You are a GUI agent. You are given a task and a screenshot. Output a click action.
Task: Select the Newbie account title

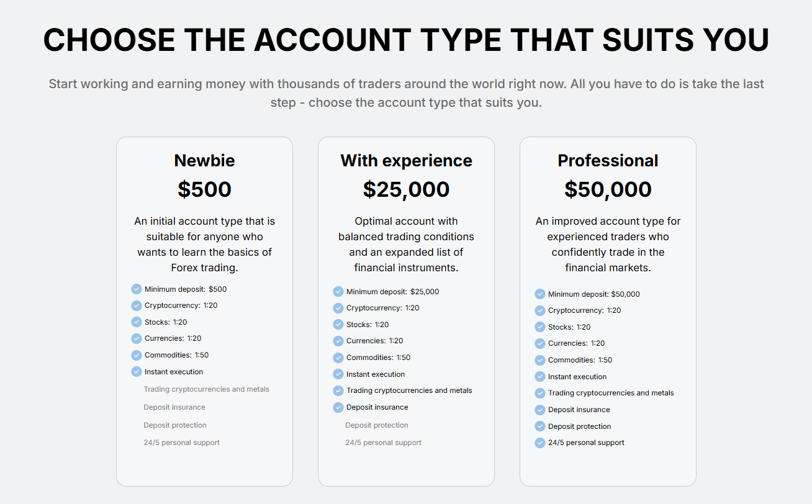pos(204,161)
